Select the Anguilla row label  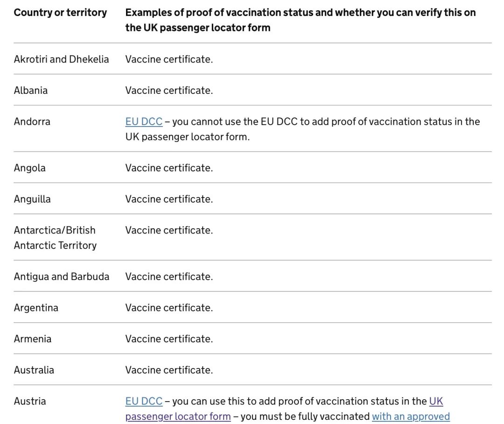[x=32, y=199]
